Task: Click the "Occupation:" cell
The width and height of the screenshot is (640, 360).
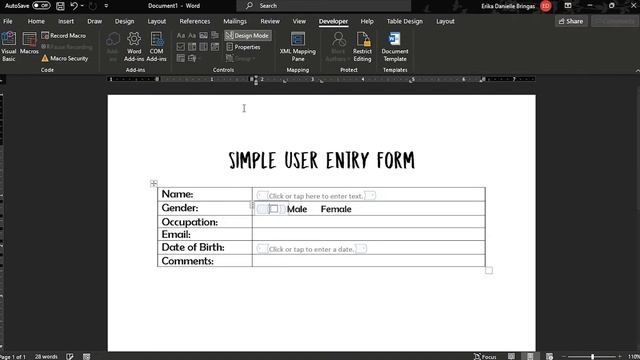Action: click(205, 222)
